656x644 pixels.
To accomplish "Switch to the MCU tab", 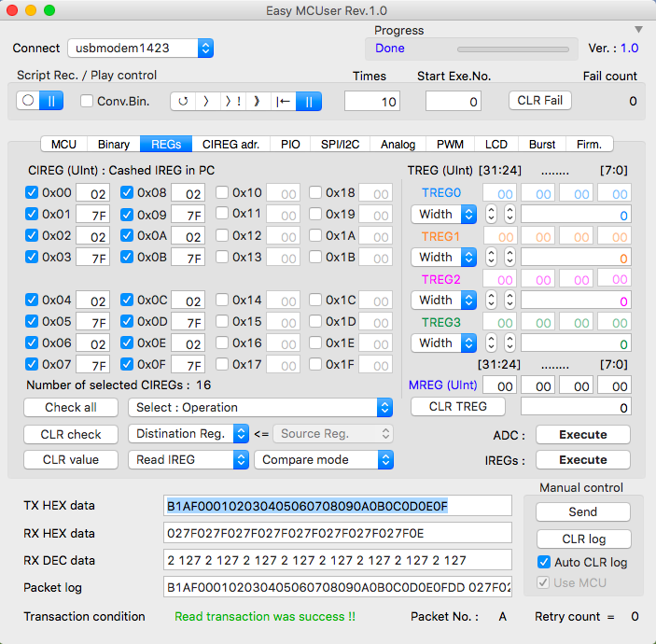I will [x=64, y=145].
